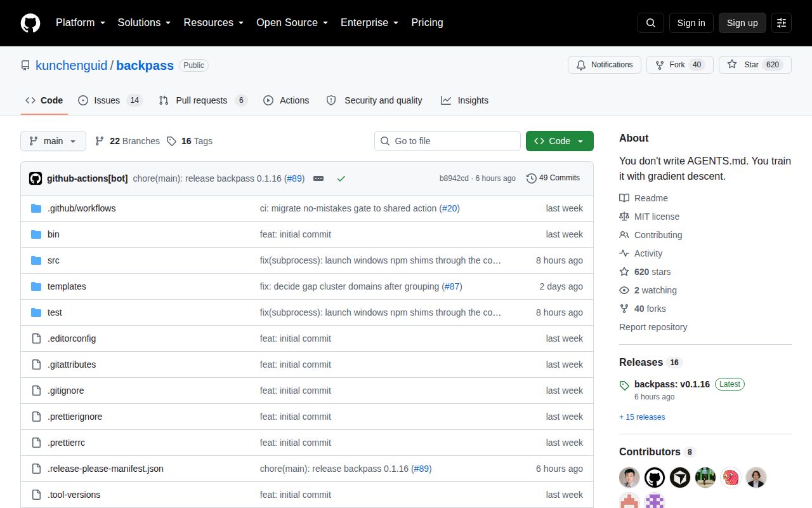The width and height of the screenshot is (812, 508).
Task: Click the github-actions[bot] avatar
Action: (36, 178)
